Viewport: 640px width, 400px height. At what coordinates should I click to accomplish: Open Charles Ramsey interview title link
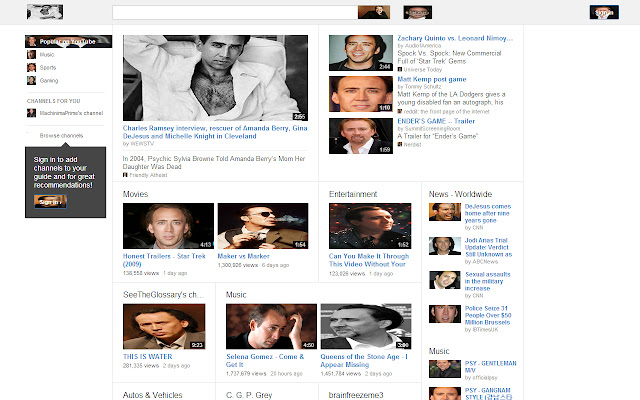click(x=215, y=132)
